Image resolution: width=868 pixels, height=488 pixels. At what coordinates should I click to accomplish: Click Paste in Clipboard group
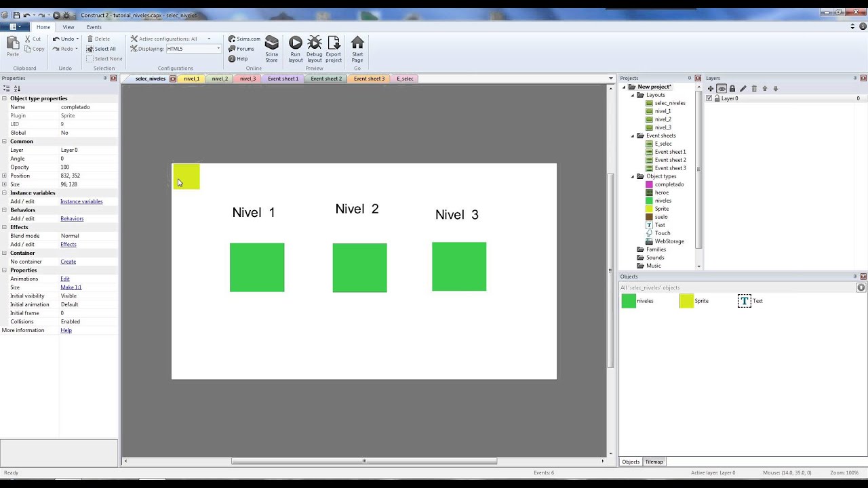coord(13,47)
